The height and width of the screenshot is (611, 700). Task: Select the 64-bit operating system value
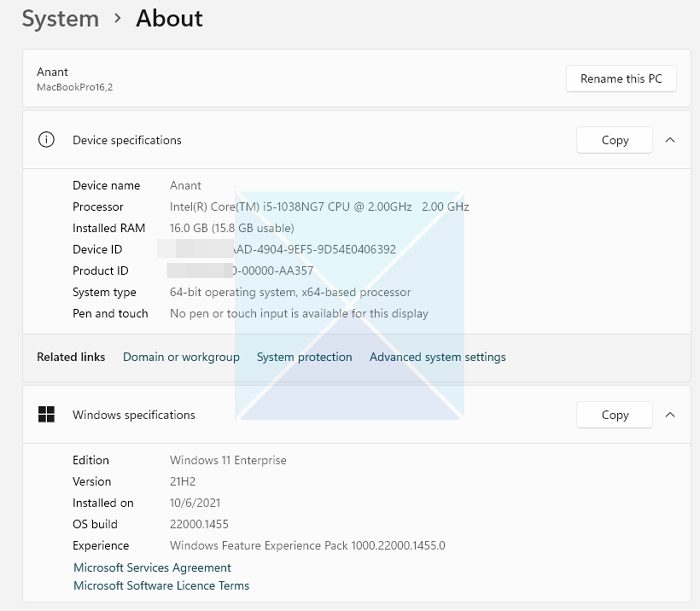[290, 292]
